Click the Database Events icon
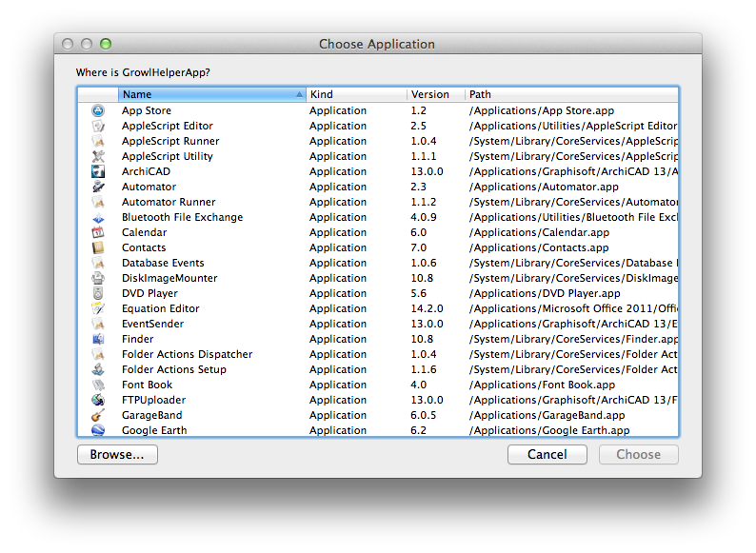The height and width of the screenshot is (553, 756). (98, 263)
